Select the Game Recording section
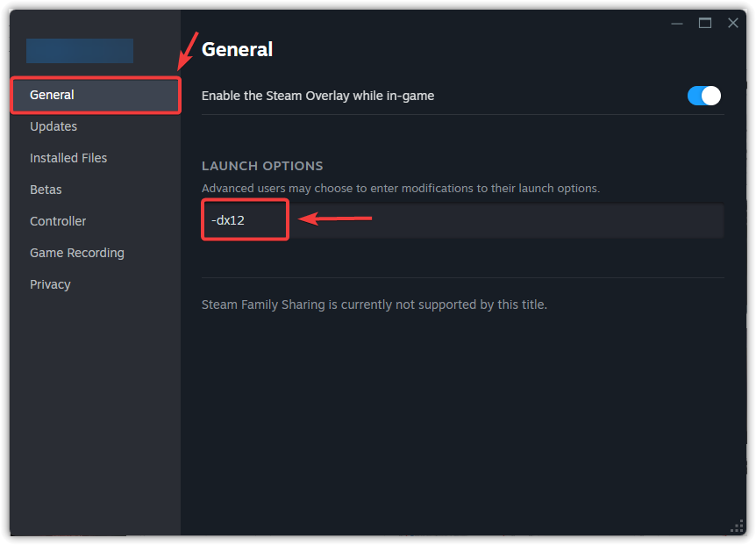Screen dimensions: 756x545 (x=76, y=252)
